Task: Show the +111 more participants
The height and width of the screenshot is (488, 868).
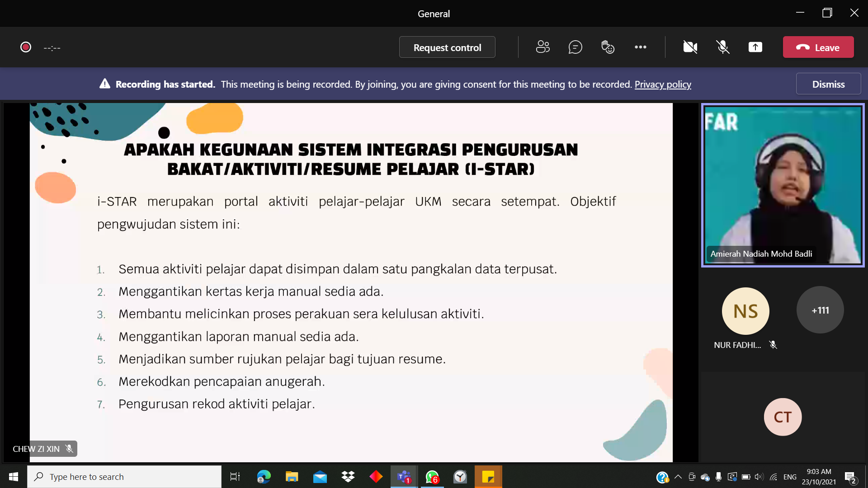Action: click(x=820, y=310)
